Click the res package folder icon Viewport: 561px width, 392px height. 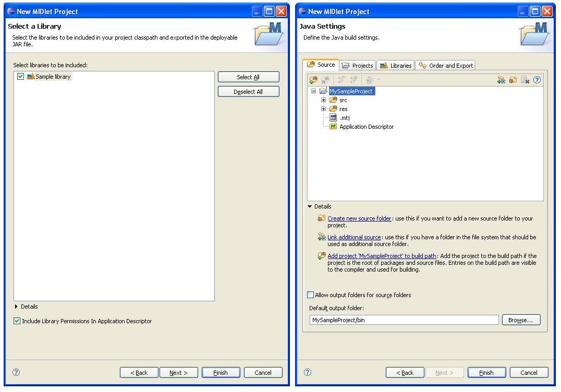pos(334,108)
